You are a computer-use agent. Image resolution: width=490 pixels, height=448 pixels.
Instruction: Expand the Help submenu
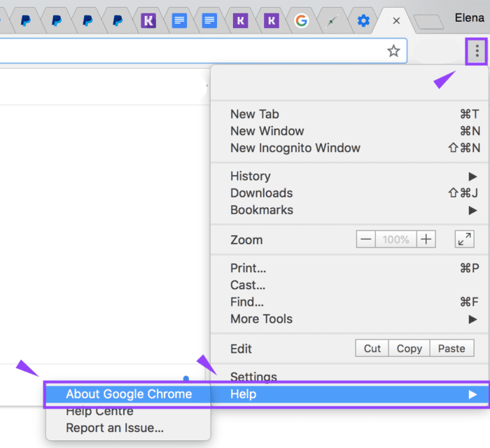[x=350, y=394]
